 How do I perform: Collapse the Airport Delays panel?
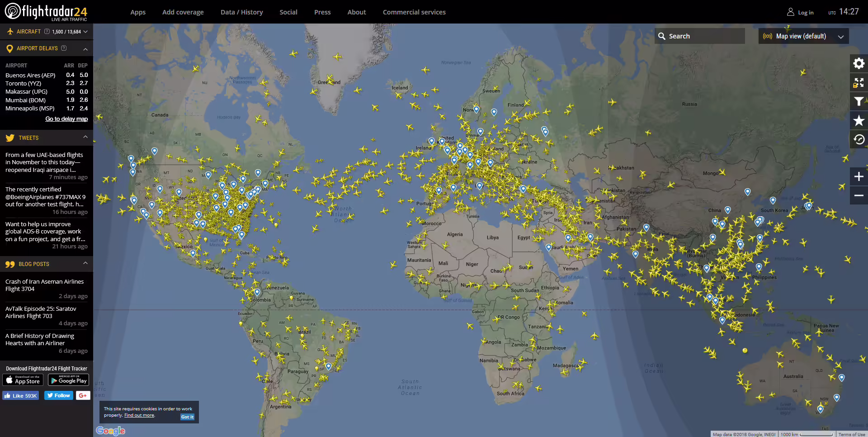pyautogui.click(x=85, y=48)
